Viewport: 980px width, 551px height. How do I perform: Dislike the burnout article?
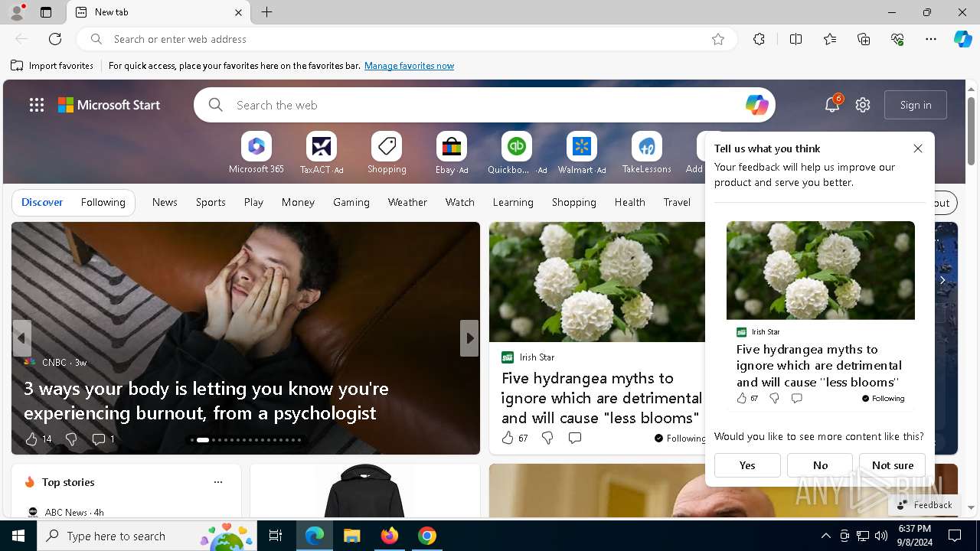71,439
